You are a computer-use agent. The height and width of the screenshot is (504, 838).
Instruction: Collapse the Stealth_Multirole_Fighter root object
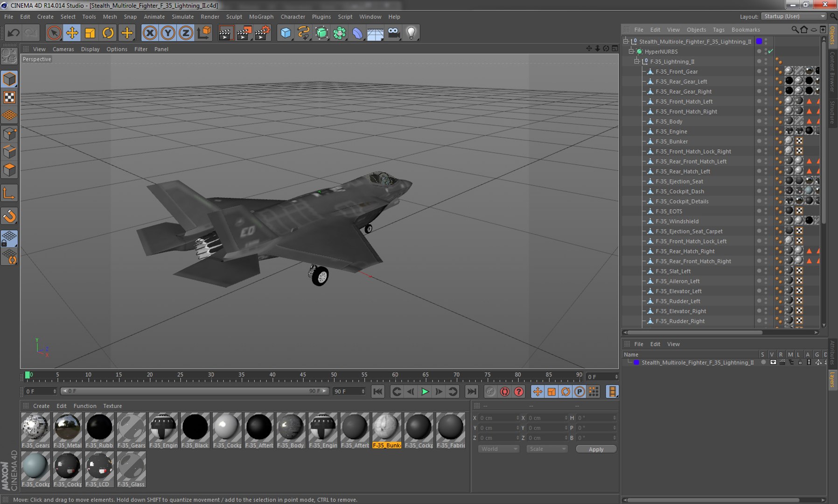pos(626,41)
